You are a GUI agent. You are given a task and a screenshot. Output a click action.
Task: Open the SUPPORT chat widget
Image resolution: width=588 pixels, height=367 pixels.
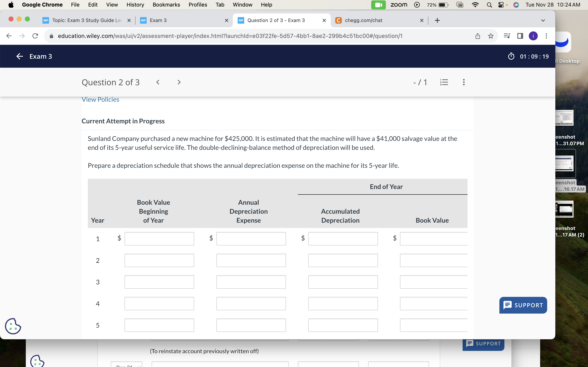[x=523, y=305]
